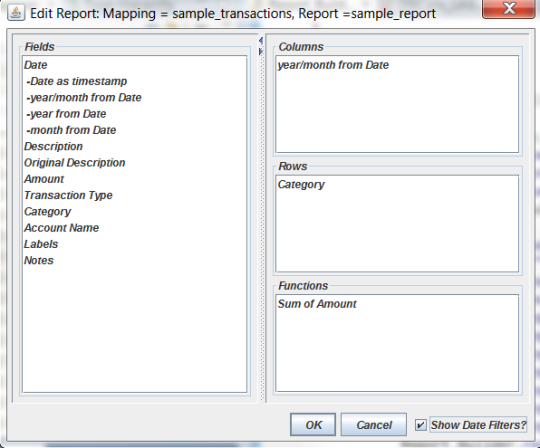Screen dimensions: 540x448
Task: Select 'year/month from Date' in Columns
Action: click(397, 65)
